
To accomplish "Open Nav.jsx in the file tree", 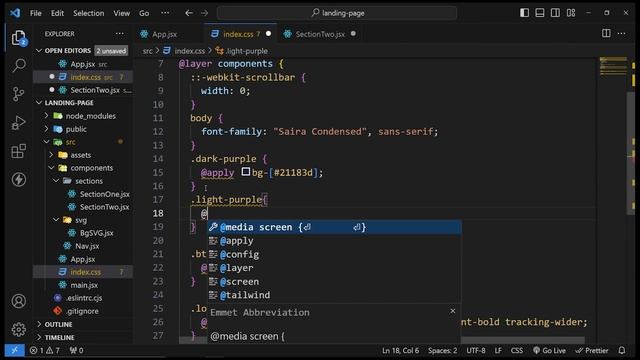I will (83, 246).
